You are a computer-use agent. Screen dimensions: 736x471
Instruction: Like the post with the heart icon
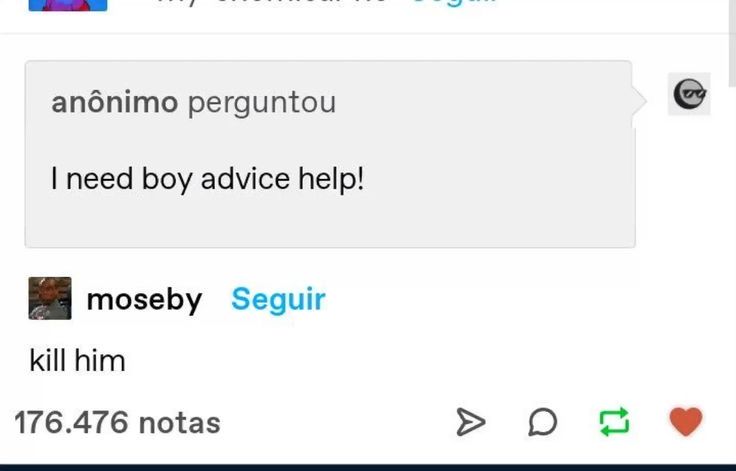coord(686,422)
